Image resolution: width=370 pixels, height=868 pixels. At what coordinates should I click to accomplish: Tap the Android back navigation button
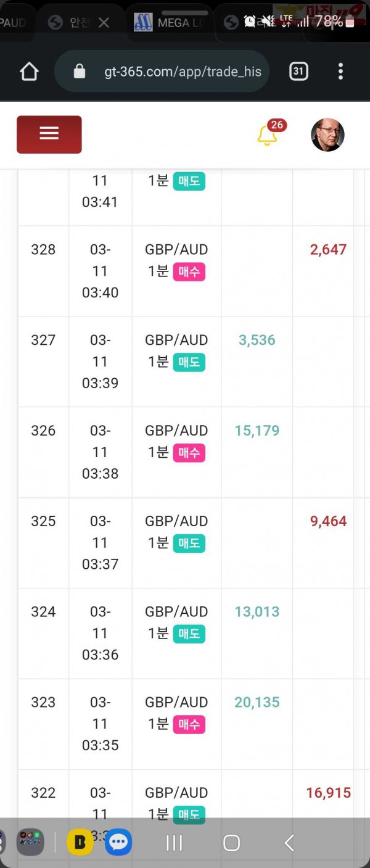click(289, 842)
